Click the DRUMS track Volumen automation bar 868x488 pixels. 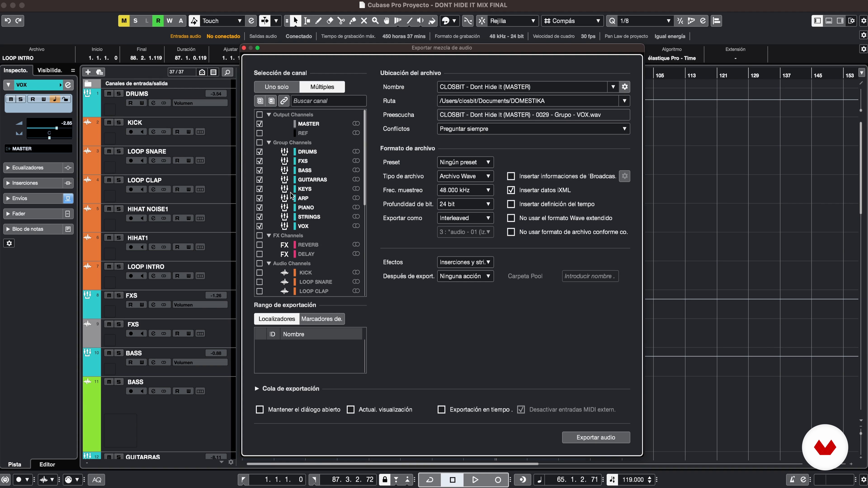(200, 103)
